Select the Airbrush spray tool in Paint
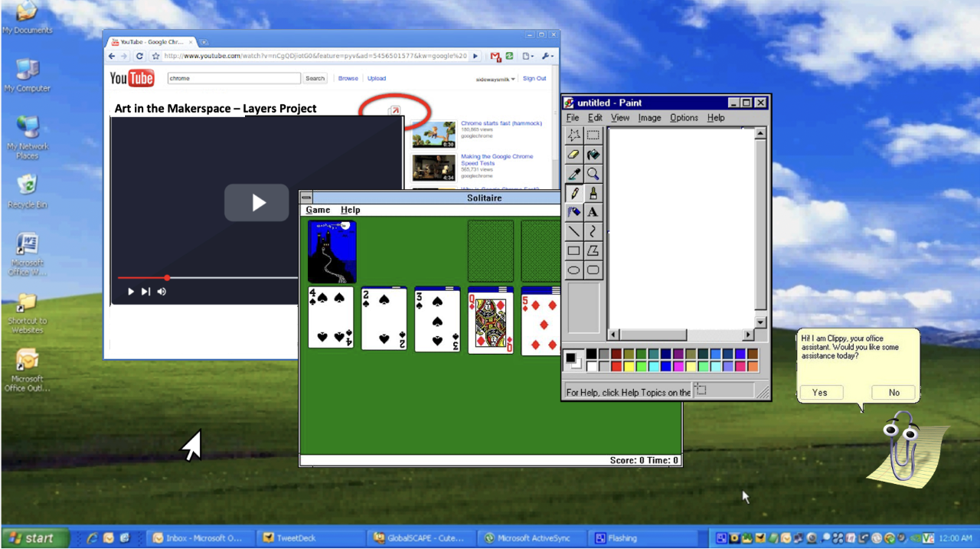Viewport: 980px width, 549px height. pos(574,212)
